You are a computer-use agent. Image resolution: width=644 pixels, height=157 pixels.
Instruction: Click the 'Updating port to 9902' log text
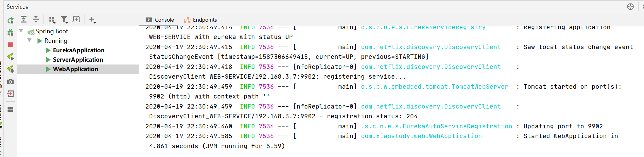coord(563,126)
